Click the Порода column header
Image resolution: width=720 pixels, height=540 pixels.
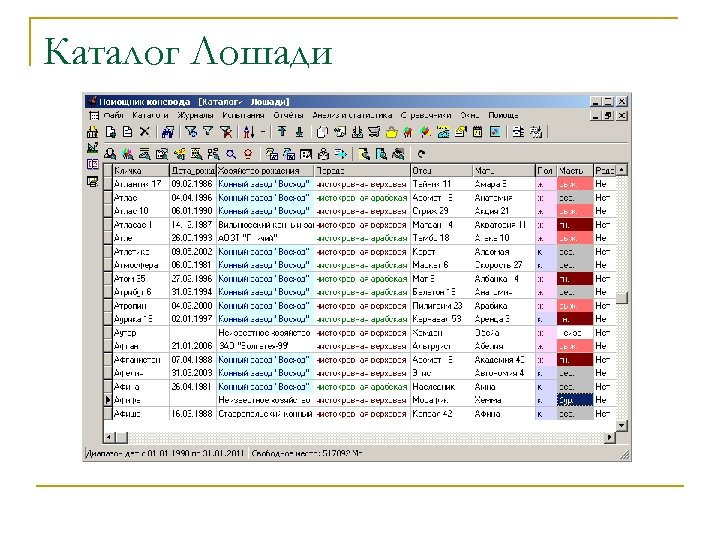362,171
